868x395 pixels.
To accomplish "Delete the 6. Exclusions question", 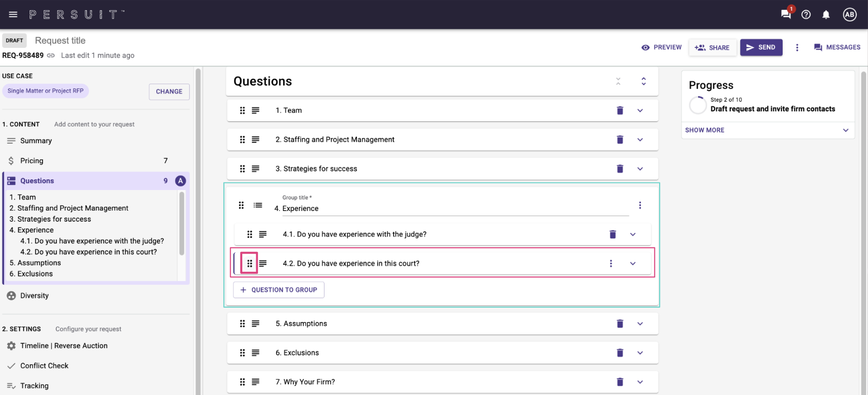I will 620,353.
